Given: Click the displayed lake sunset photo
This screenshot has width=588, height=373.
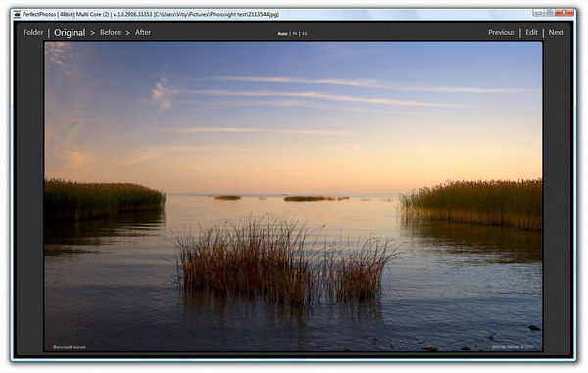Looking at the screenshot, I should pos(293,197).
